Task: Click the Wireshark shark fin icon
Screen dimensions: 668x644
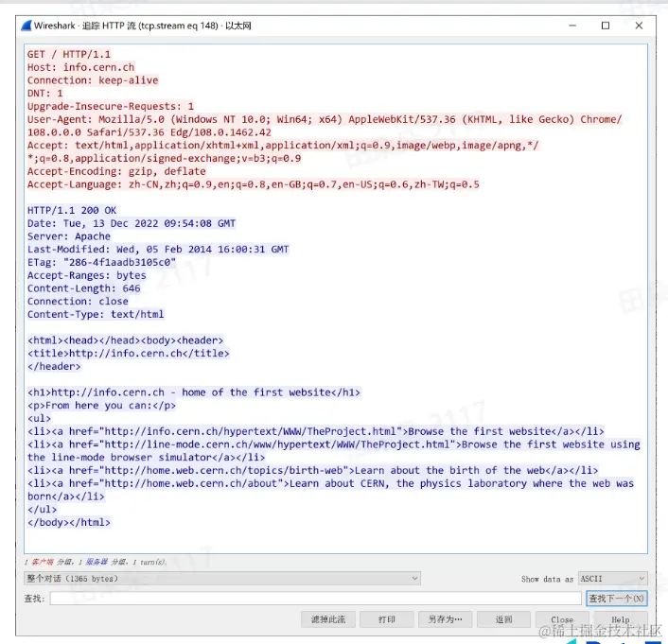Action: click(x=26, y=26)
